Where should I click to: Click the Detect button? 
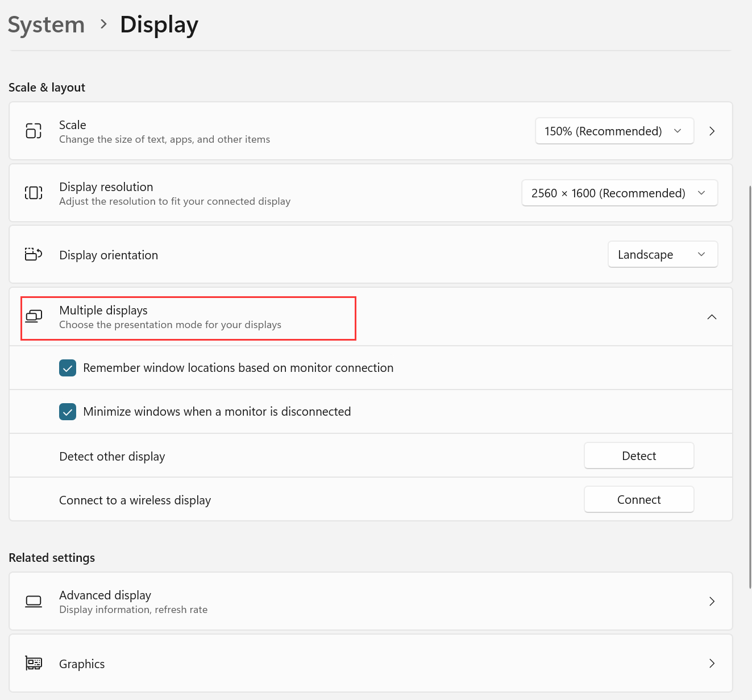tap(639, 455)
